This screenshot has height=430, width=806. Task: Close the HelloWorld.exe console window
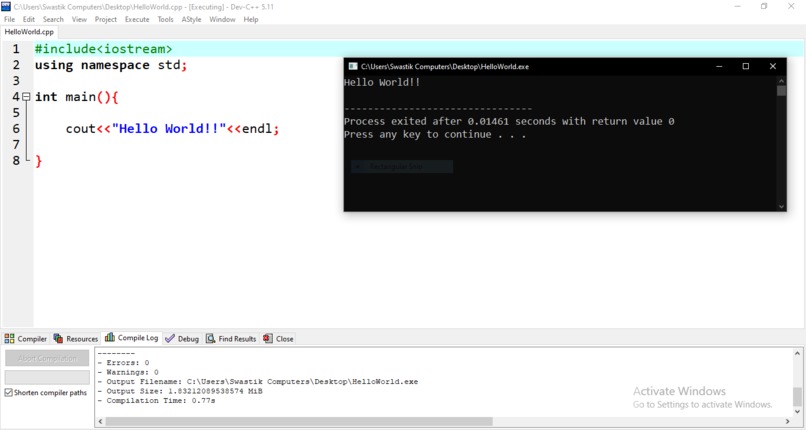click(773, 66)
